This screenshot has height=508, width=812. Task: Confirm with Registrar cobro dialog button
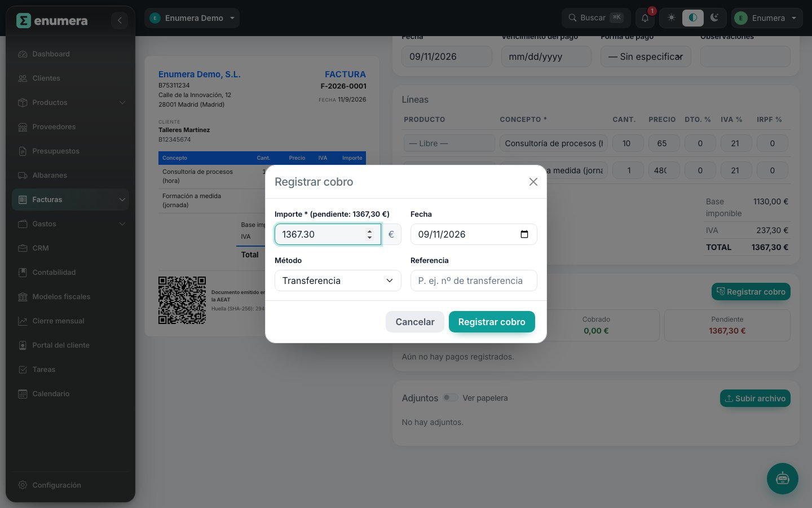pos(492,322)
